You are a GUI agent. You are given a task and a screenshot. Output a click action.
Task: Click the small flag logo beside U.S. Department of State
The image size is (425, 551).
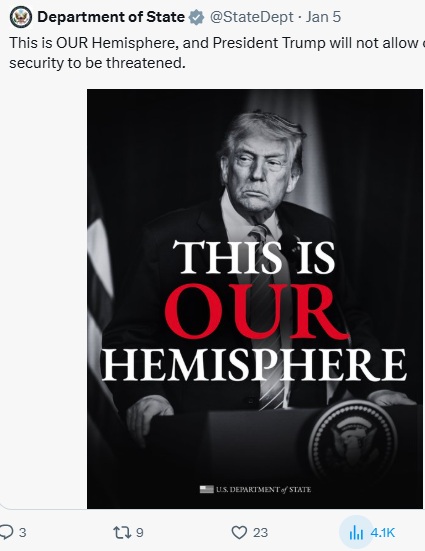click(207, 489)
